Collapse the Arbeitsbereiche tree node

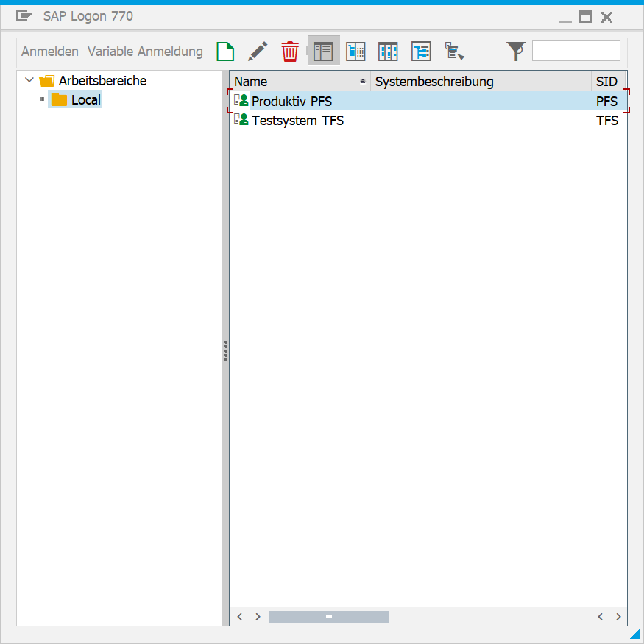pos(29,80)
